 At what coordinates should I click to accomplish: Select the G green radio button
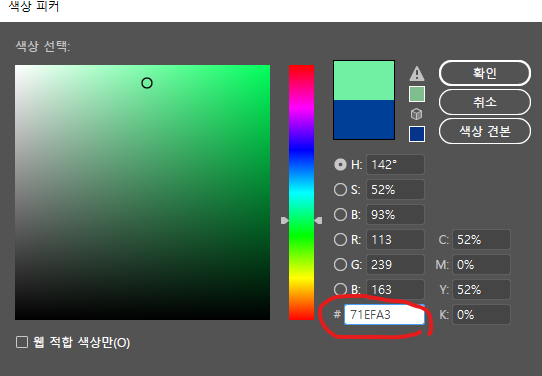pos(340,264)
